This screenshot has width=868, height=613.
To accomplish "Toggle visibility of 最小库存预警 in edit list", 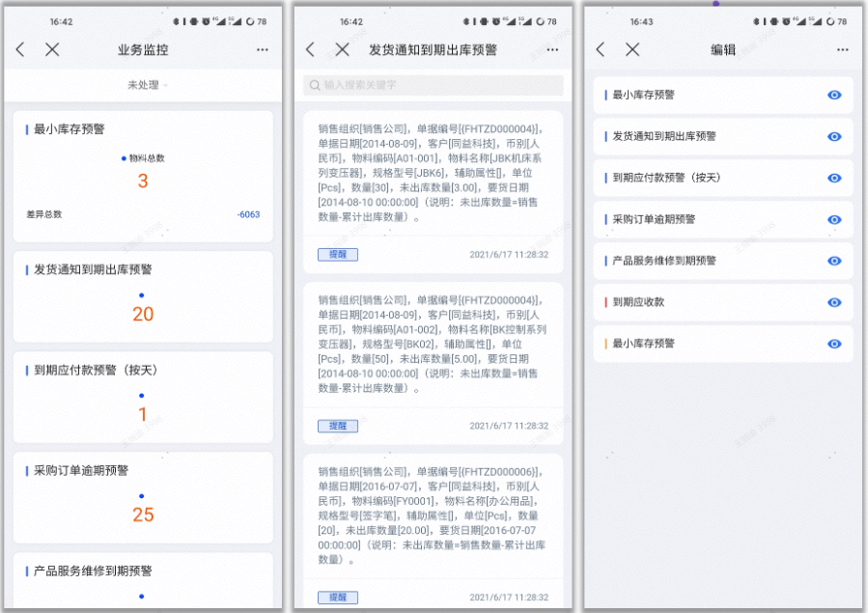I will (x=834, y=95).
